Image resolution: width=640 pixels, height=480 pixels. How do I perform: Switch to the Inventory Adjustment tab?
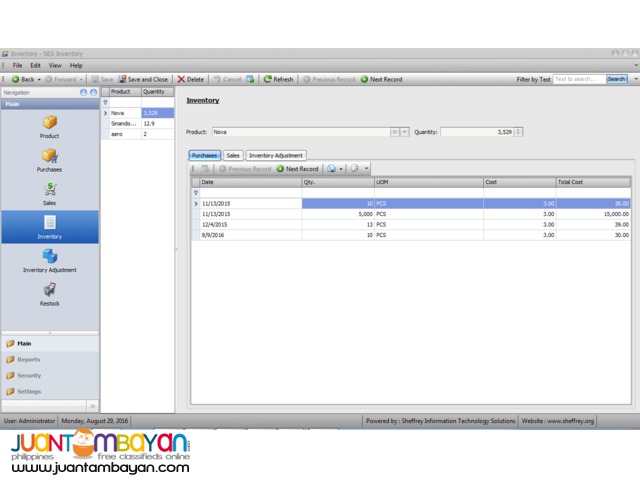[276, 156]
